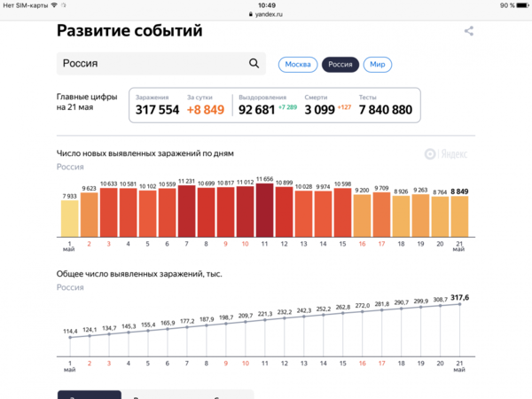
Task: Click the light unselected tab at bottom
Action: tap(186, 394)
